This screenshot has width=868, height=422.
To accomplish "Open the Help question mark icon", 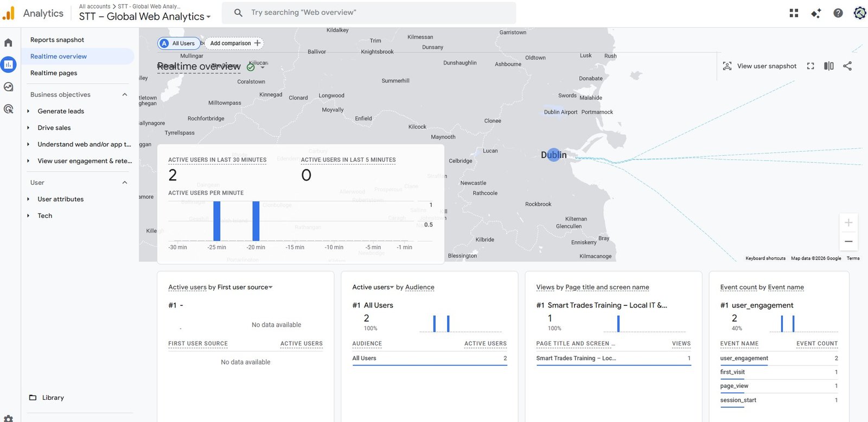I will [x=838, y=13].
